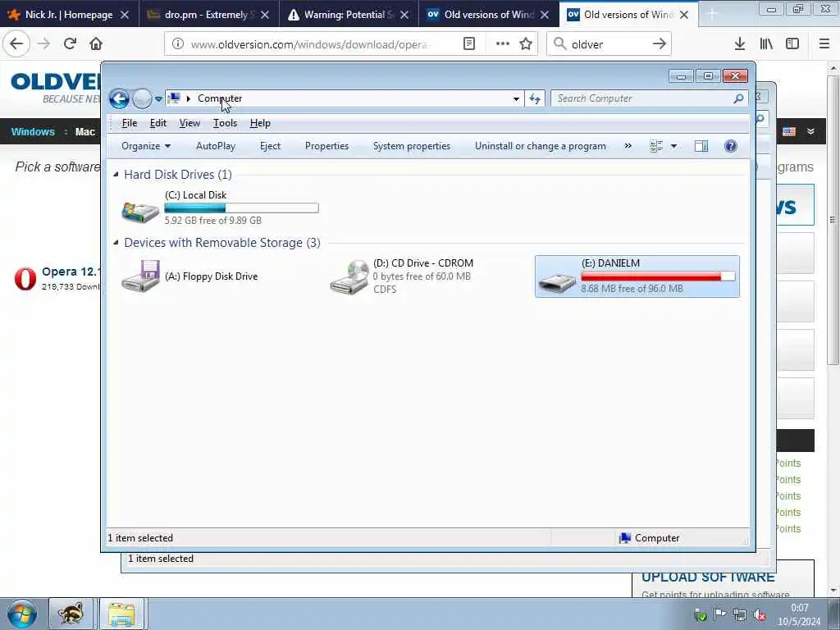Click the Explorer Back arrow button
The width and height of the screenshot is (840, 630).
point(119,98)
